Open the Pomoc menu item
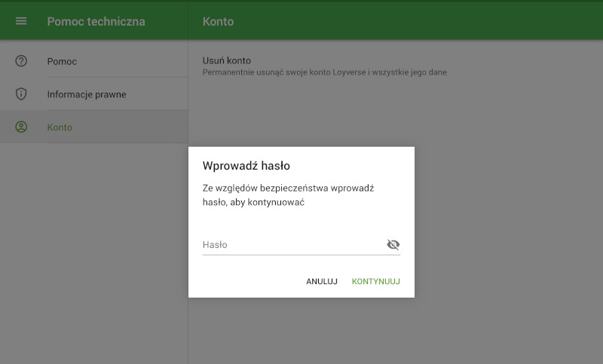The image size is (603, 364). click(x=93, y=61)
